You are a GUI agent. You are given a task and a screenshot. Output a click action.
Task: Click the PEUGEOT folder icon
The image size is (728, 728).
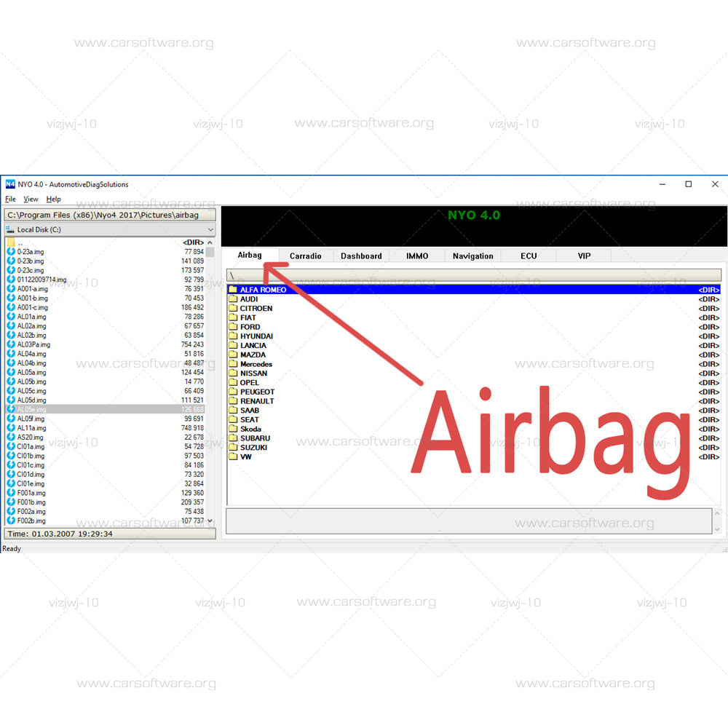point(233,392)
